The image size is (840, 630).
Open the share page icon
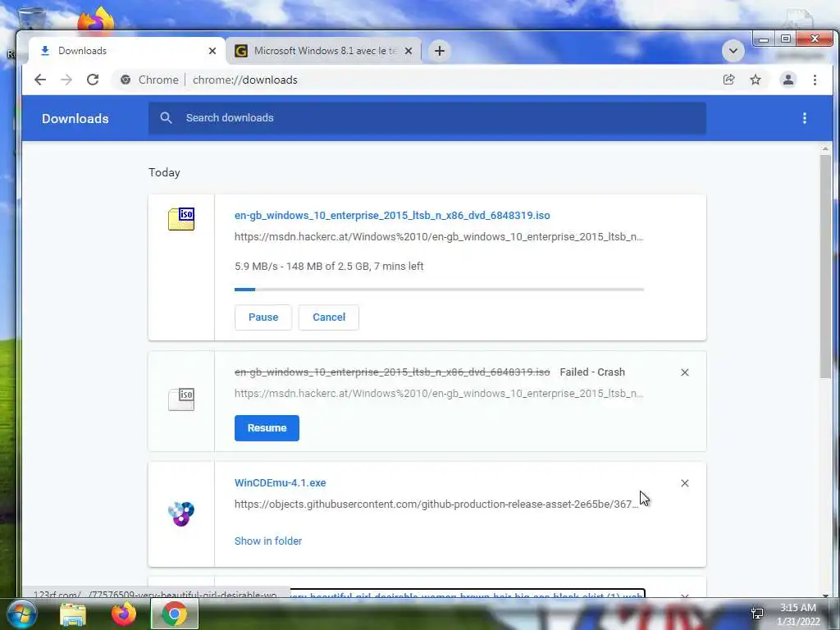(728, 80)
